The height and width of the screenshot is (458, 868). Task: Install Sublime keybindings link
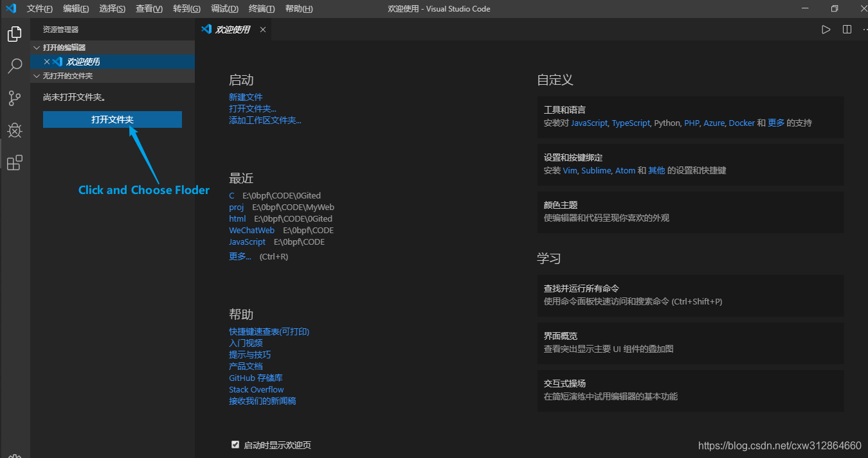click(x=596, y=170)
